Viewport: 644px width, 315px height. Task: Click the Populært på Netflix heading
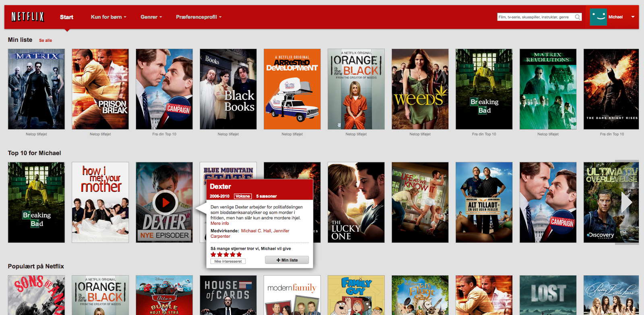click(x=36, y=266)
